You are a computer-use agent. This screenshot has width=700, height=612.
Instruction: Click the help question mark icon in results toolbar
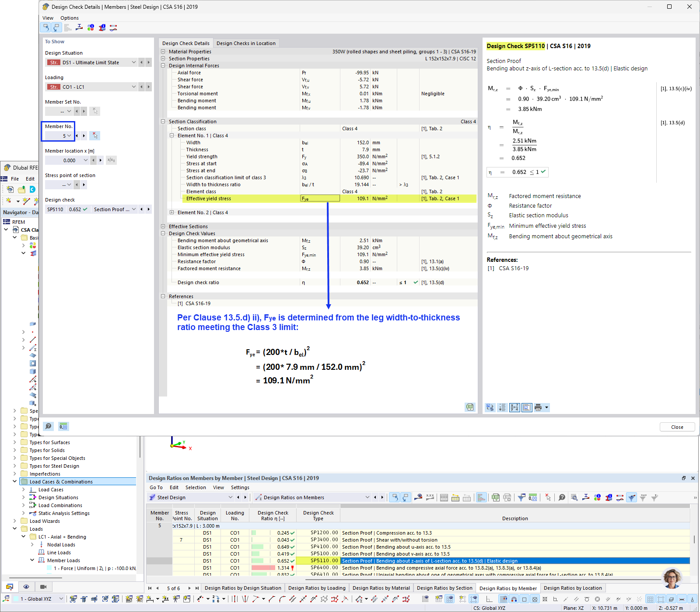click(562, 497)
